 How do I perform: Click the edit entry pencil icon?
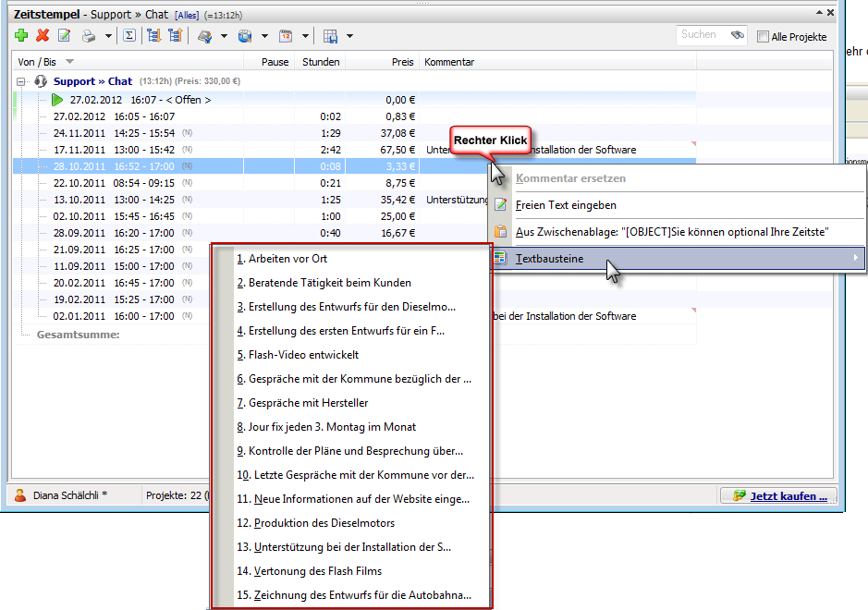[64, 36]
